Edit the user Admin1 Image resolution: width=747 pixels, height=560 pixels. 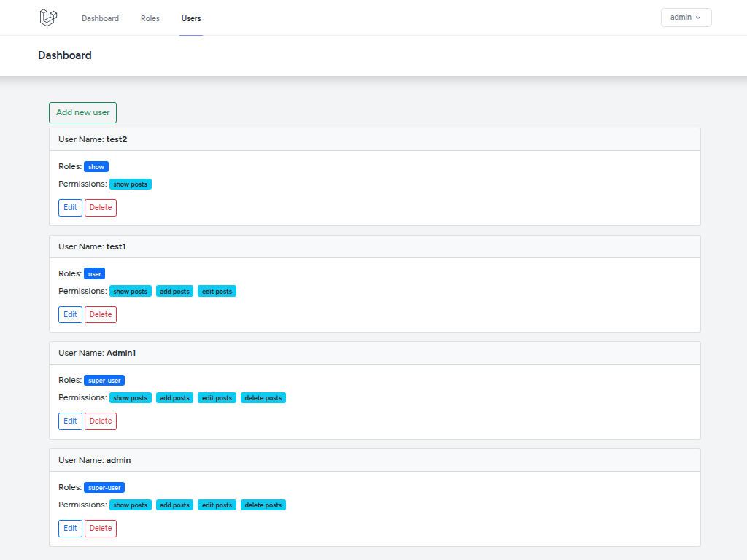[x=70, y=421]
